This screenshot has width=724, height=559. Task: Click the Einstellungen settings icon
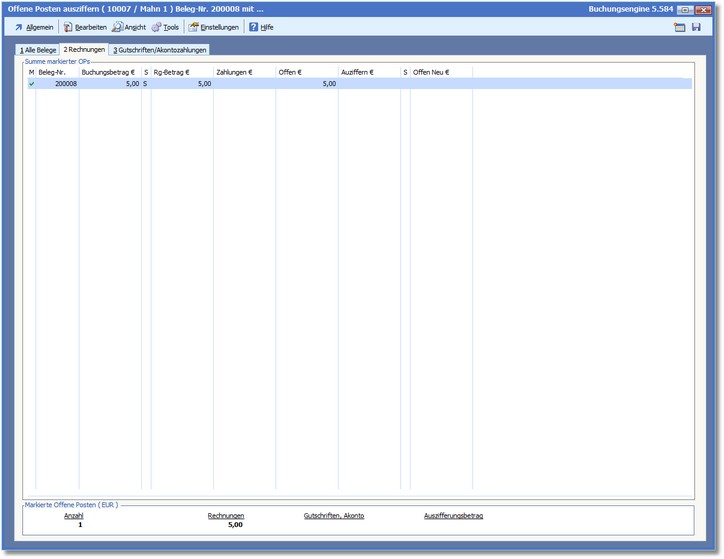coord(193,27)
